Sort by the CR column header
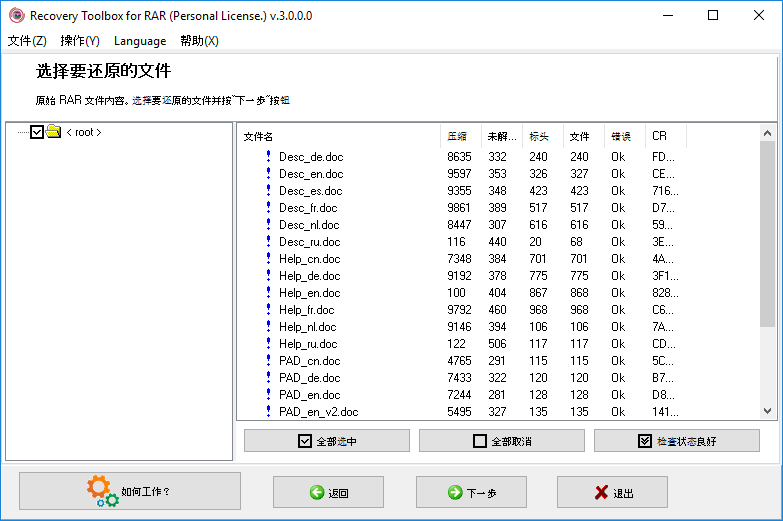This screenshot has height=521, width=783. (x=666, y=136)
